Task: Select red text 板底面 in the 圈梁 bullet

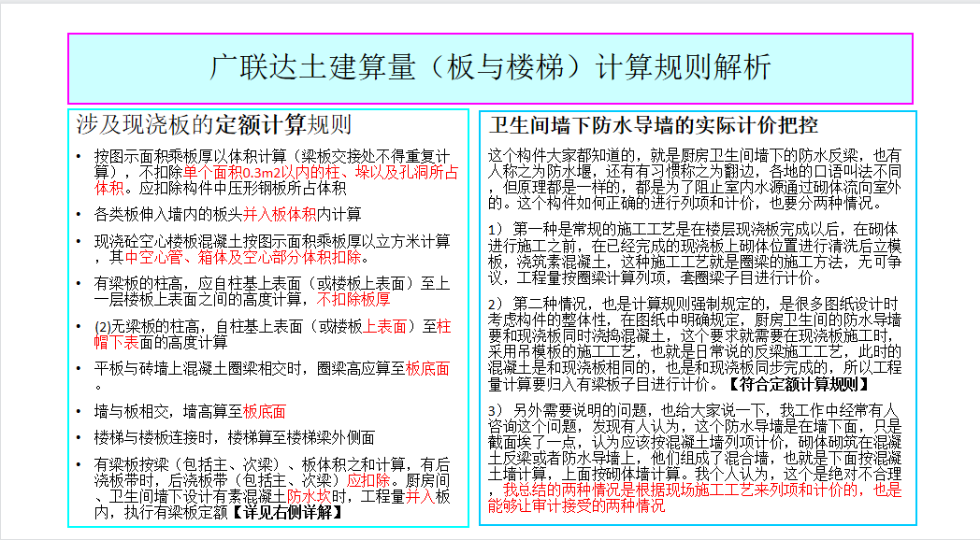Action: tap(427, 369)
